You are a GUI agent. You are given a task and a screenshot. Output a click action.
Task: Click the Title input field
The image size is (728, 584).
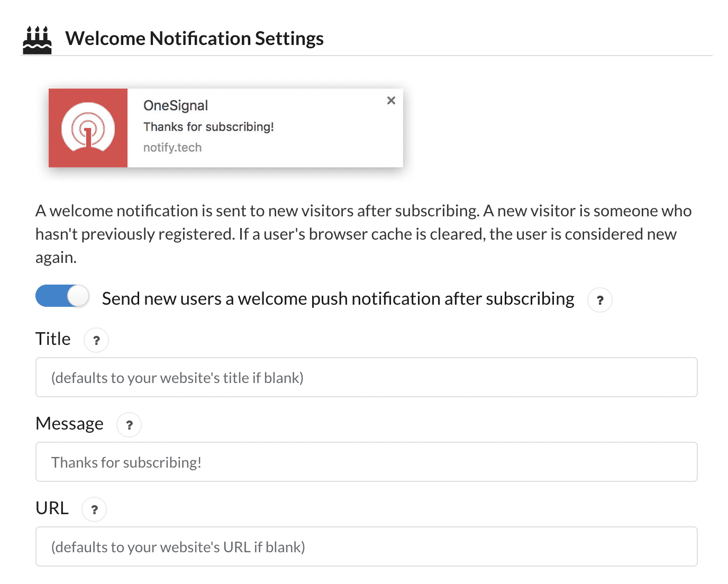click(366, 378)
